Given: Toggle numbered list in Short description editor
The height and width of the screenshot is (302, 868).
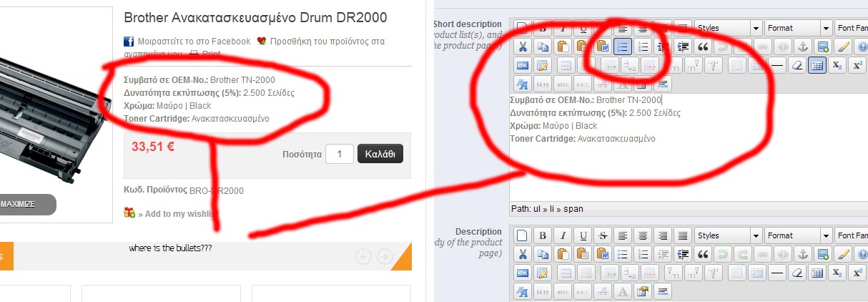Looking at the screenshot, I should pos(643,47).
